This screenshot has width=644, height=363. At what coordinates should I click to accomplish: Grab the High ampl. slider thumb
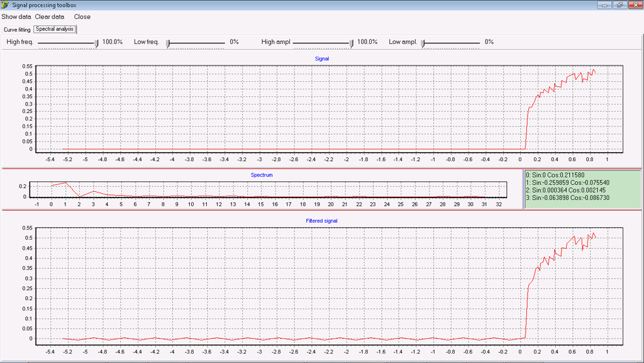coord(352,43)
